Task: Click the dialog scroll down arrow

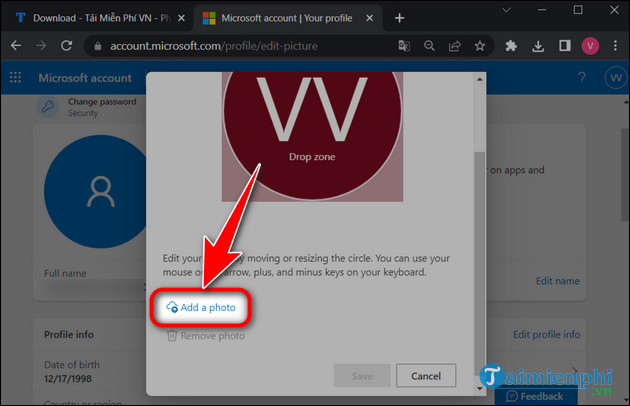Action: point(479,388)
